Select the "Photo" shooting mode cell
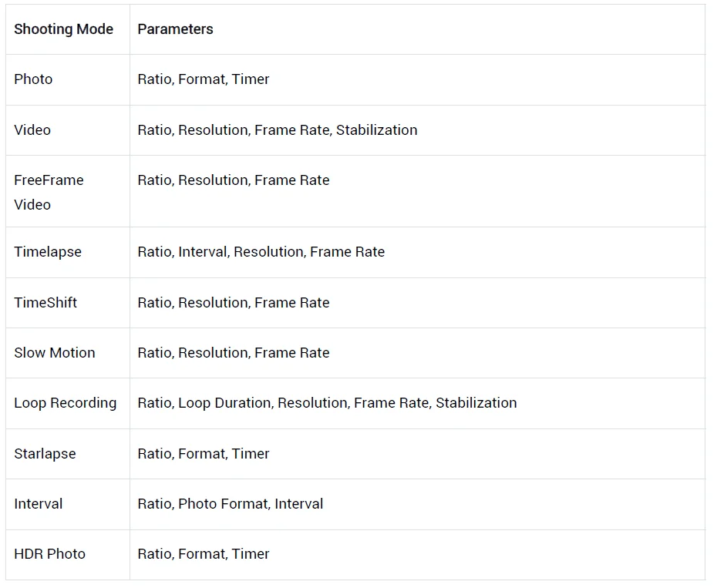The height and width of the screenshot is (588, 717). pos(33,79)
